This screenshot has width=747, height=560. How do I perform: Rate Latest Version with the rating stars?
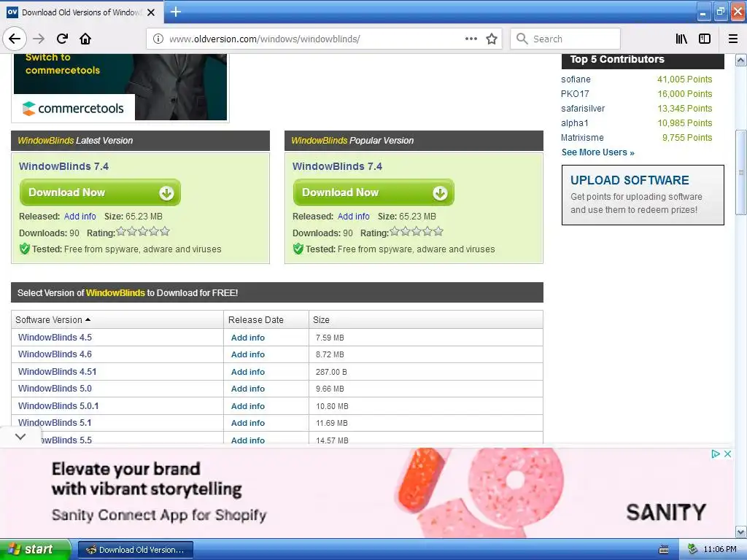143,232
